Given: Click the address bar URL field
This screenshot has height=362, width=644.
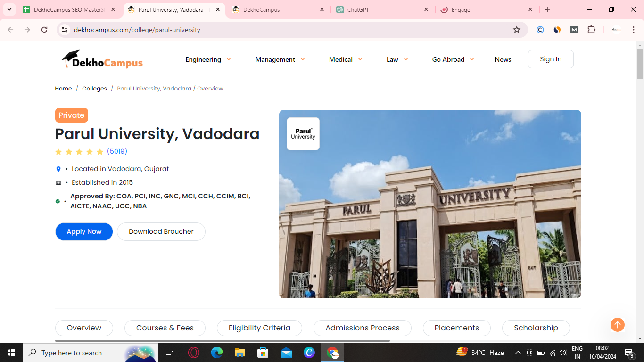Looking at the screenshot, I should (292, 30).
